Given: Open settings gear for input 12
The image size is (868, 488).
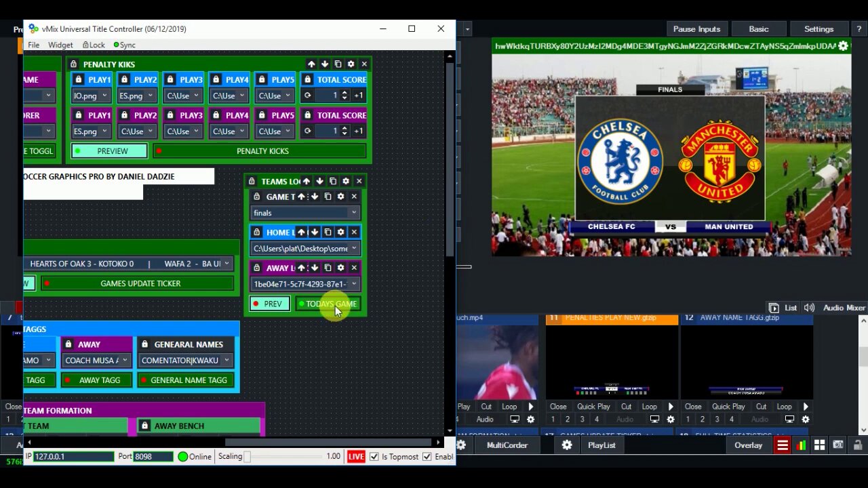Looking at the screenshot, I should [806, 420].
